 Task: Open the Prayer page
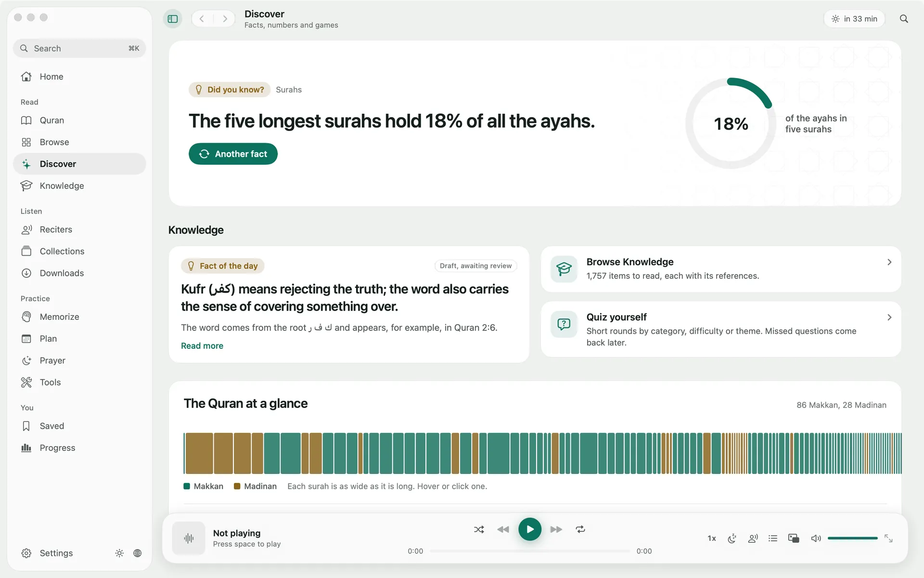[79, 361]
